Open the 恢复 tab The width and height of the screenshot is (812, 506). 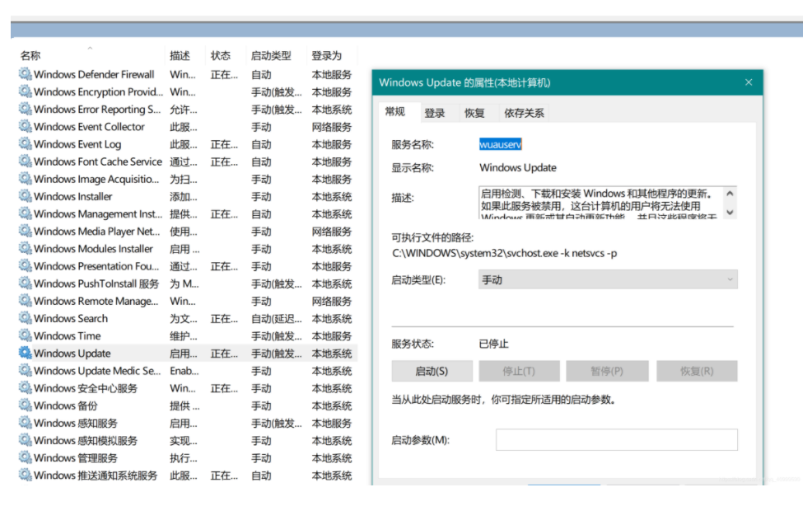click(x=474, y=113)
